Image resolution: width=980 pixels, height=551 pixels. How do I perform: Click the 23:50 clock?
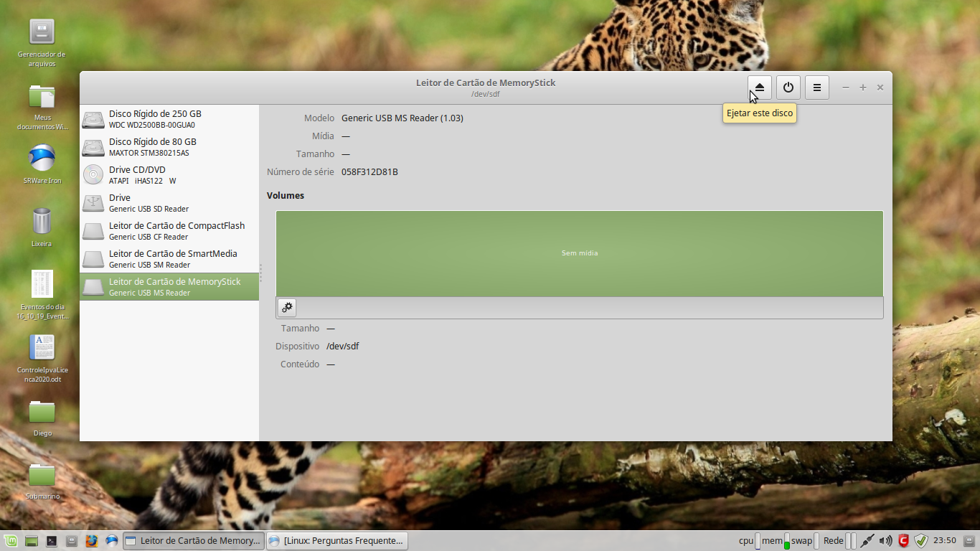(x=945, y=541)
